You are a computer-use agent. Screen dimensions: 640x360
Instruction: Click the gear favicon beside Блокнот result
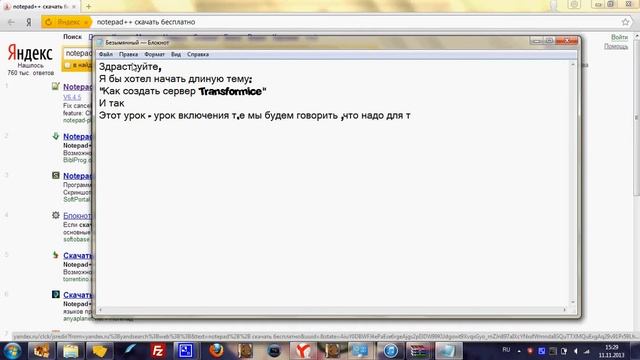pos(56,215)
